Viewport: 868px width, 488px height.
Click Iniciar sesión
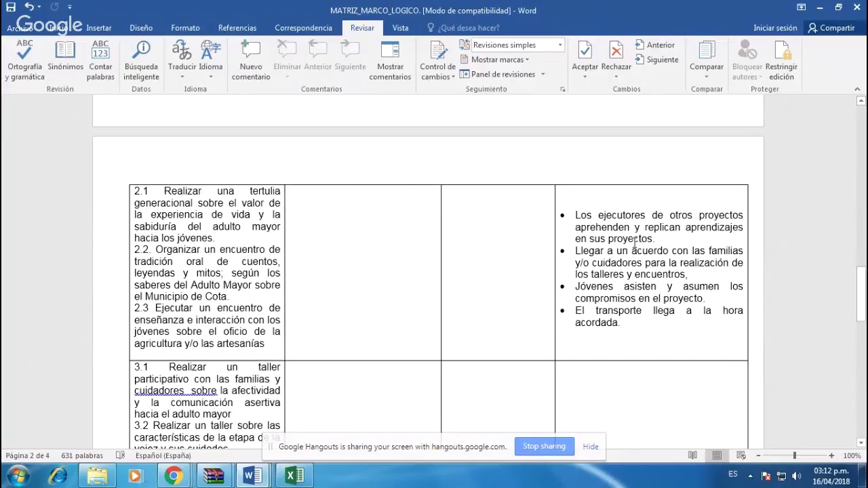775,28
